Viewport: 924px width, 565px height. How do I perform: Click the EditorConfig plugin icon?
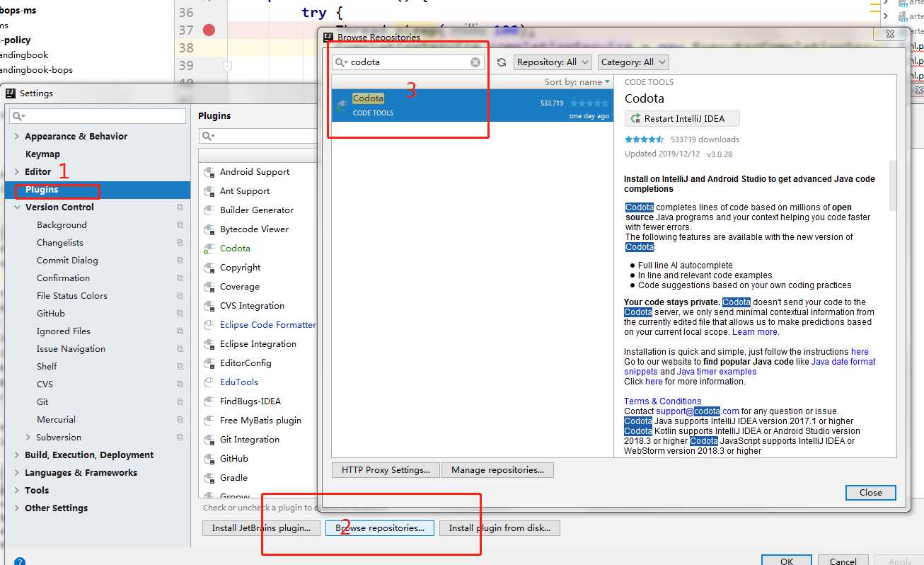209,363
